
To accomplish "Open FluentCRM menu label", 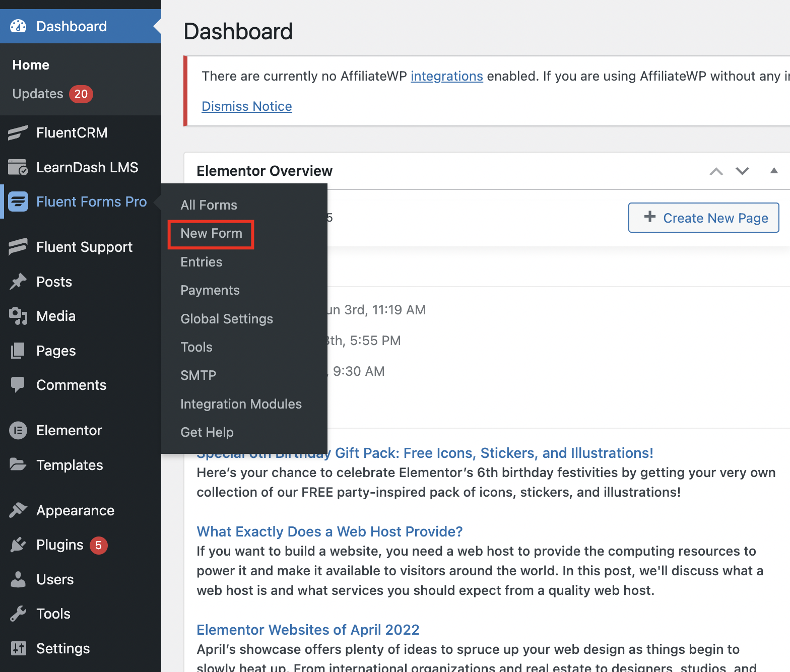I will coord(72,132).
